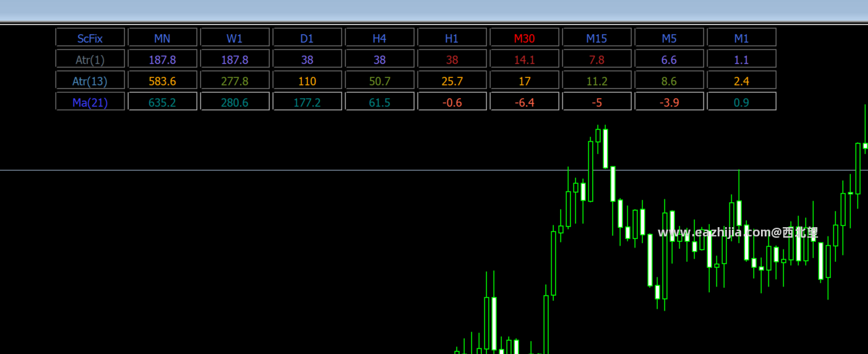This screenshot has height=354, width=868.
Task: Click Ma(21) value -5 under M15
Action: pyautogui.click(x=597, y=101)
